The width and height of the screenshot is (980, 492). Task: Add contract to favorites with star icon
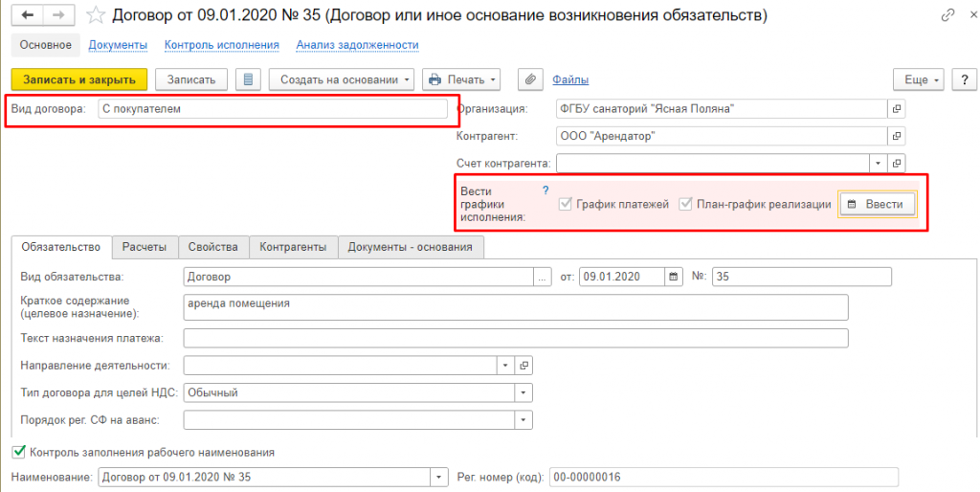(96, 15)
